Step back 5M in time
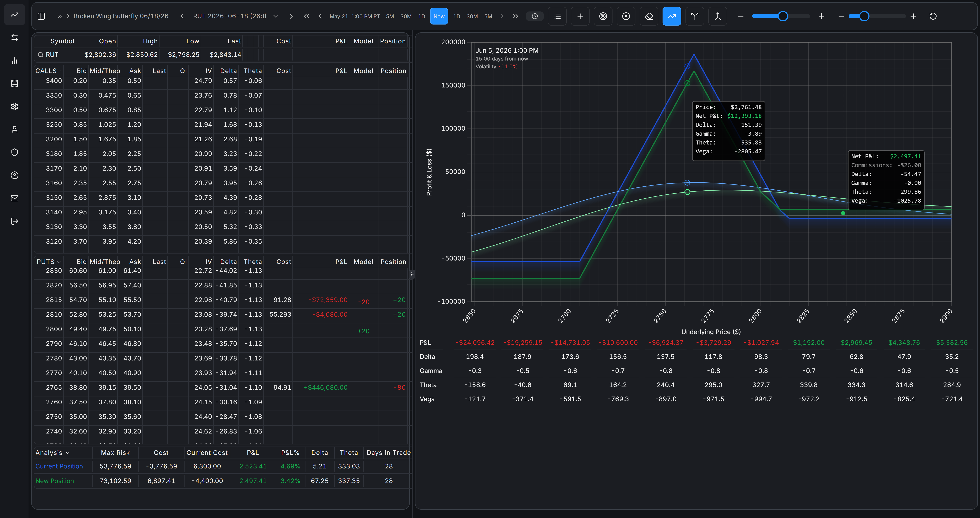This screenshot has width=980, height=518. click(390, 16)
